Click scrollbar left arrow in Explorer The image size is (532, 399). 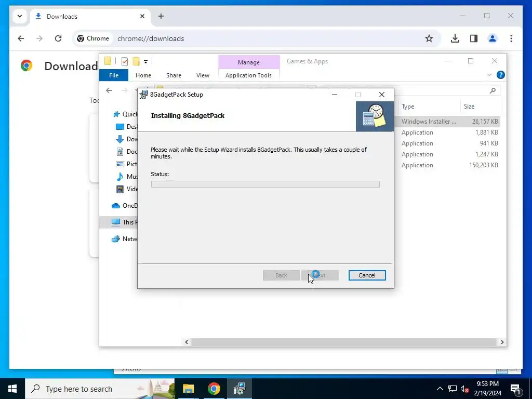coord(187,342)
